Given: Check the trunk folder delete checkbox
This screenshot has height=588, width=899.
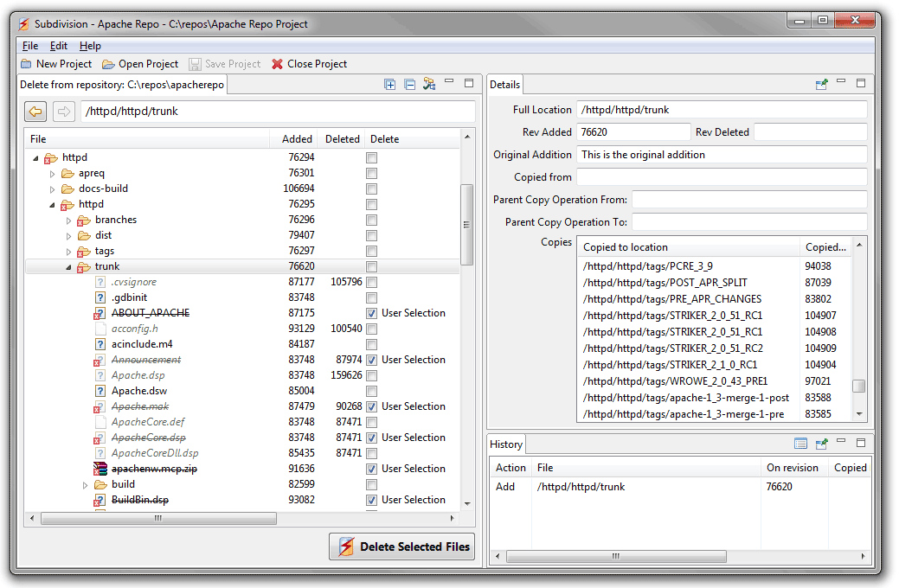Looking at the screenshot, I should 371,266.
